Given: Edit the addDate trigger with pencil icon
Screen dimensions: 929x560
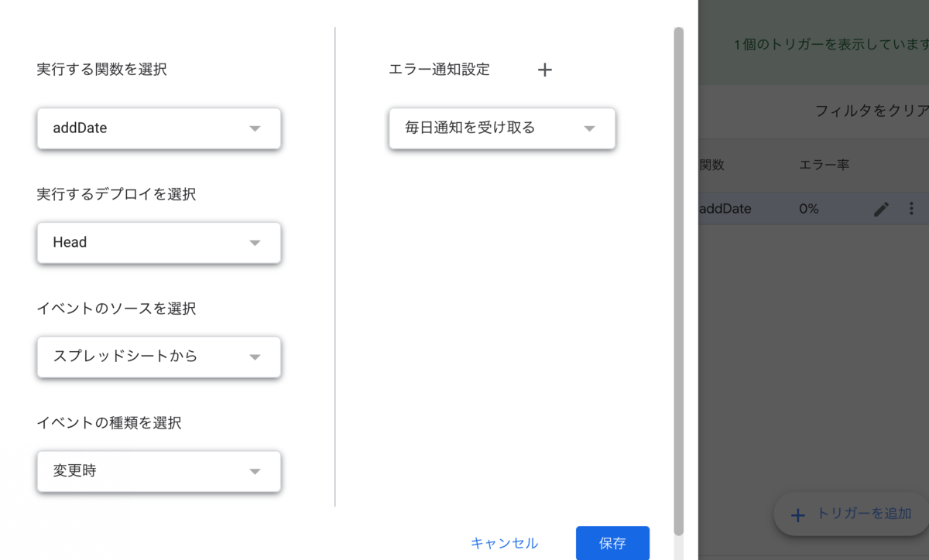Looking at the screenshot, I should click(x=881, y=209).
